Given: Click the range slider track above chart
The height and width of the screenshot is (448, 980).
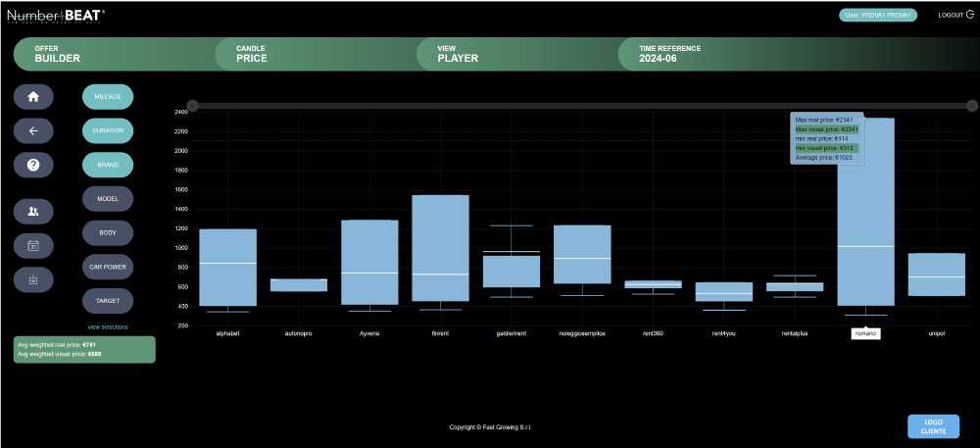Looking at the screenshot, I should click(x=582, y=106).
